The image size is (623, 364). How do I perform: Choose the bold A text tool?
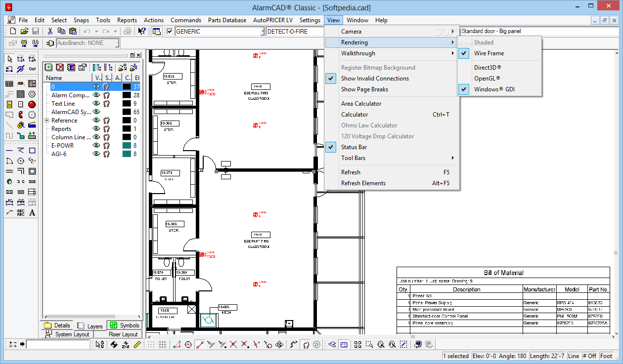coord(32,212)
